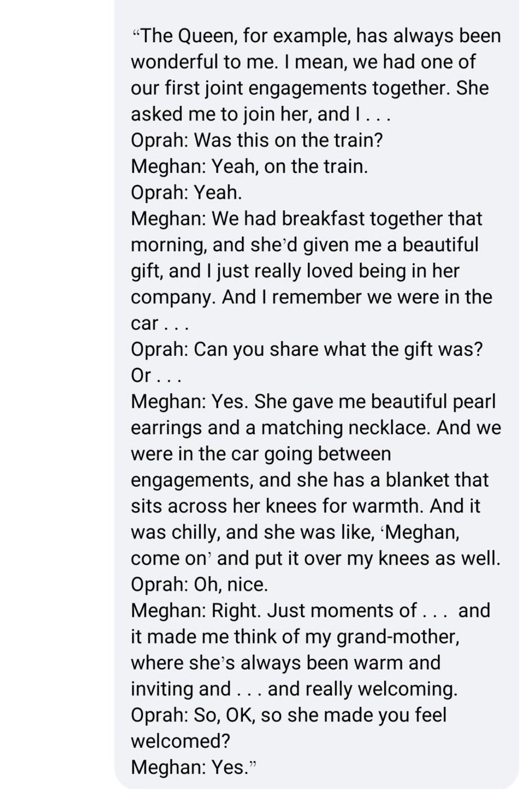Click the line "Meghan: Right. Just moments of"

(310, 611)
